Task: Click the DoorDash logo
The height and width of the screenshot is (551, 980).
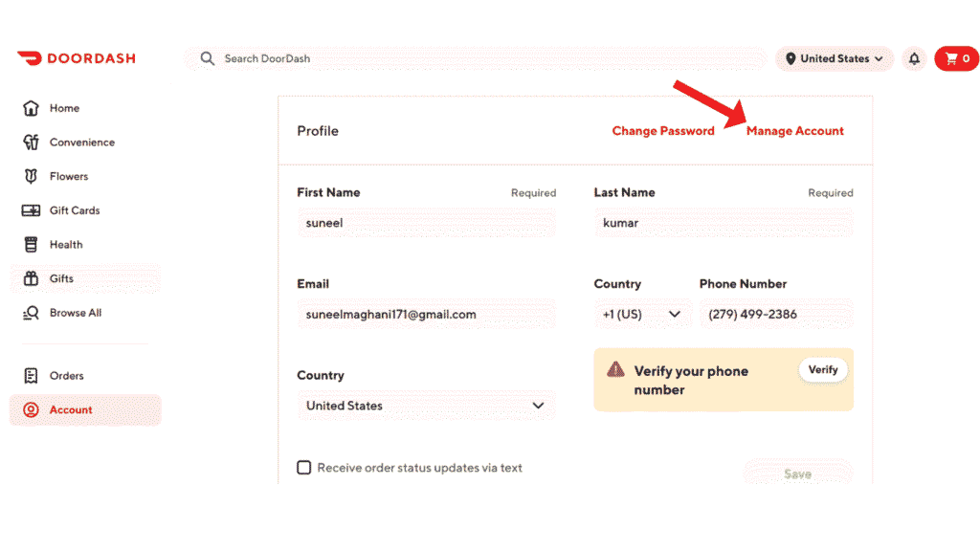Action: pyautogui.click(x=76, y=58)
